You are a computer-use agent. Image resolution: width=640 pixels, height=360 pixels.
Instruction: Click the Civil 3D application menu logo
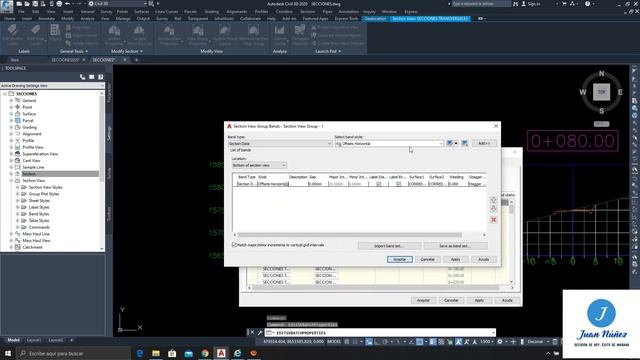[x=7, y=6]
